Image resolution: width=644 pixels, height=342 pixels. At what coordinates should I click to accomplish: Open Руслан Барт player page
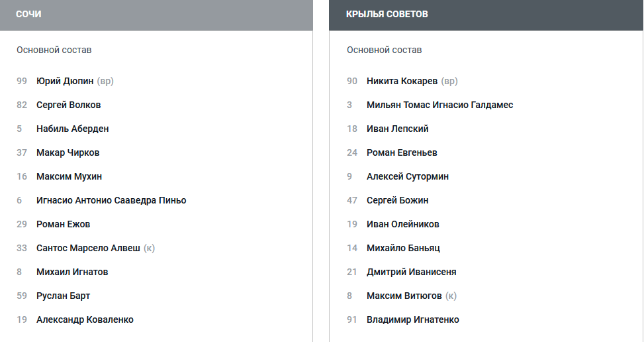pos(63,296)
